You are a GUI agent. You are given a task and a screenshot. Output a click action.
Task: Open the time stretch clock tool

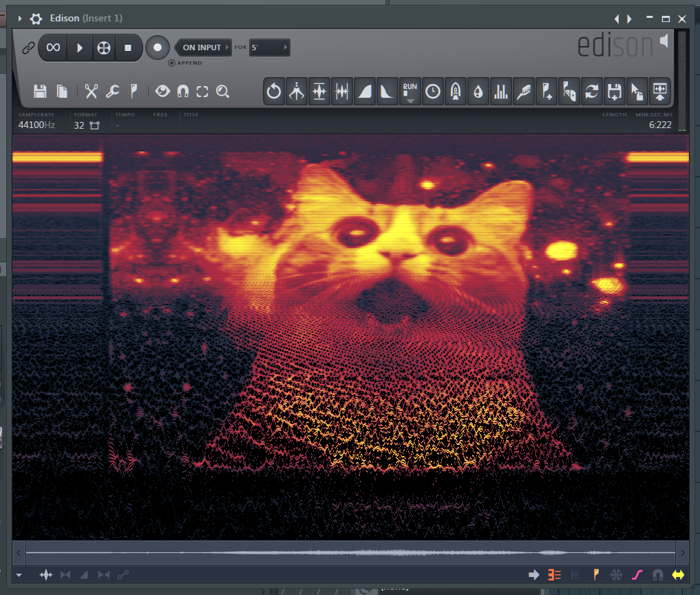[x=432, y=92]
